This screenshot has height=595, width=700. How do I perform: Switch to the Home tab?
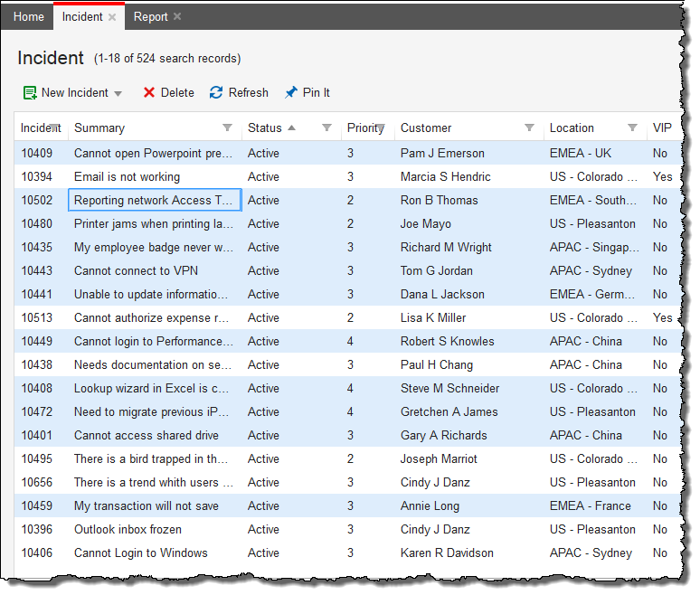pos(29,16)
